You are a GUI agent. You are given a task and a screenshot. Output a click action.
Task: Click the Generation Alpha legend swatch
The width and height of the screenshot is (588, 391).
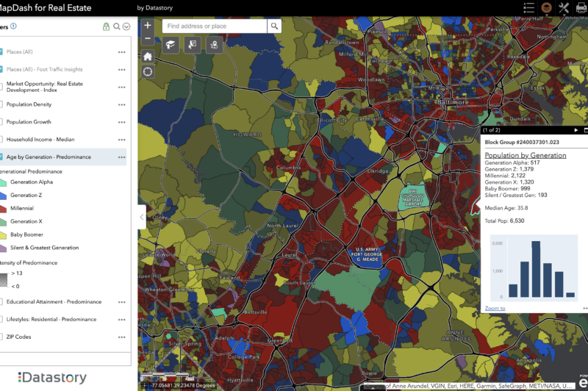(x=3, y=182)
